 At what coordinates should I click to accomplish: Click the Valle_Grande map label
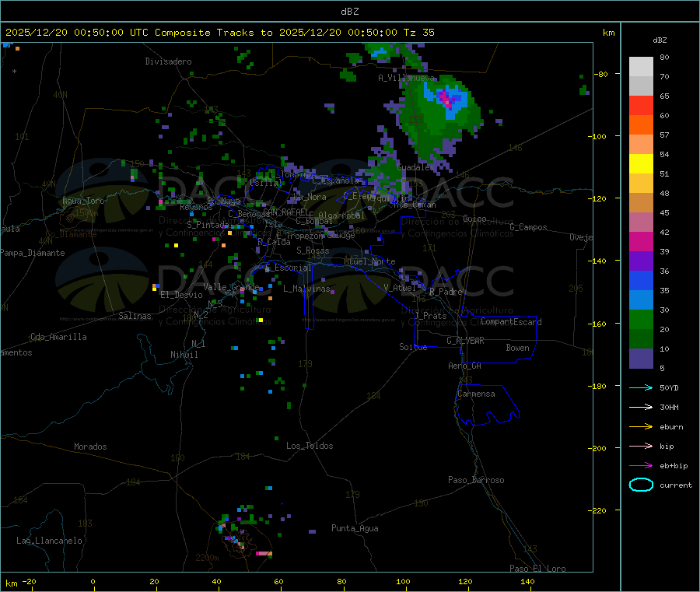click(x=231, y=287)
